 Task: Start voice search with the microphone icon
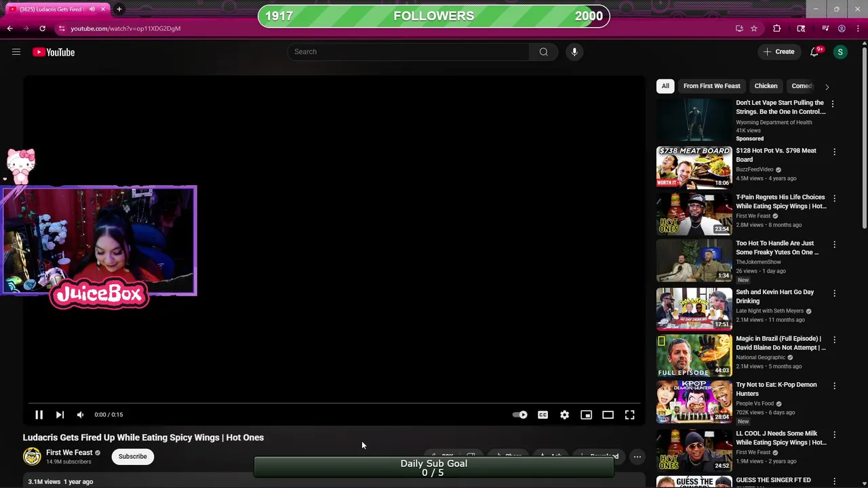click(x=574, y=52)
